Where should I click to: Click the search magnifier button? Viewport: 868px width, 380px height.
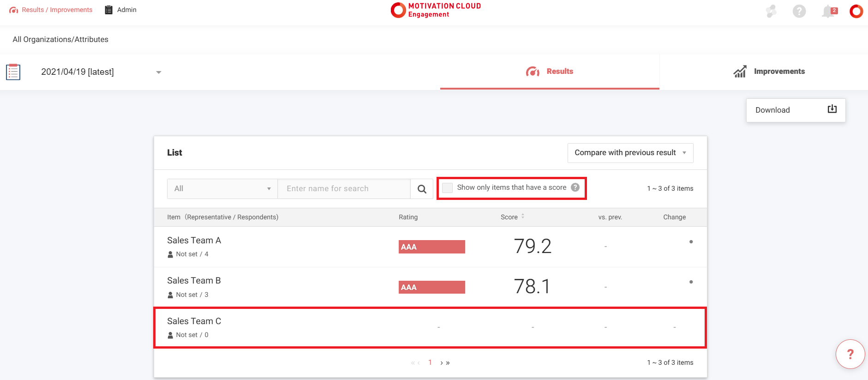click(x=422, y=189)
